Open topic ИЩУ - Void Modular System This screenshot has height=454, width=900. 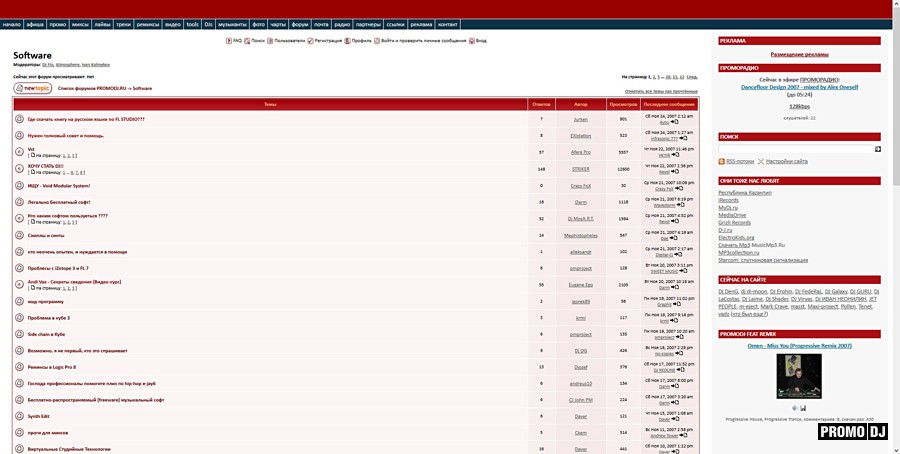point(59,186)
